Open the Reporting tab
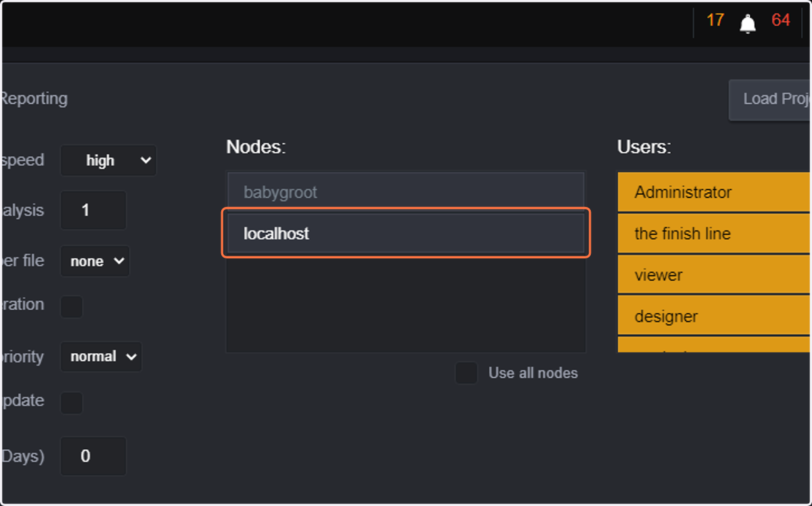Image resolution: width=812 pixels, height=506 pixels. coord(34,99)
